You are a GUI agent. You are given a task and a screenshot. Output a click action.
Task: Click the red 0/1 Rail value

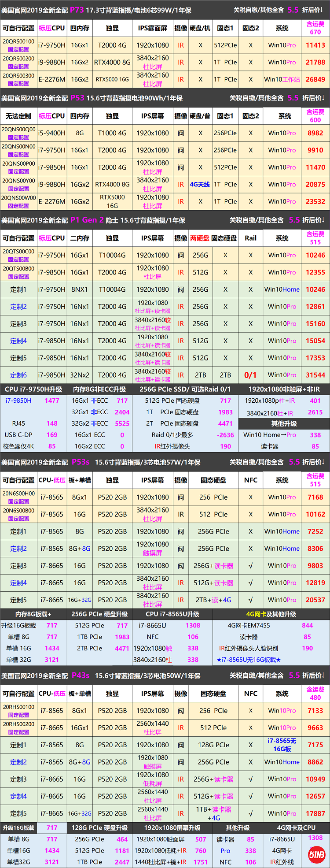(x=250, y=375)
